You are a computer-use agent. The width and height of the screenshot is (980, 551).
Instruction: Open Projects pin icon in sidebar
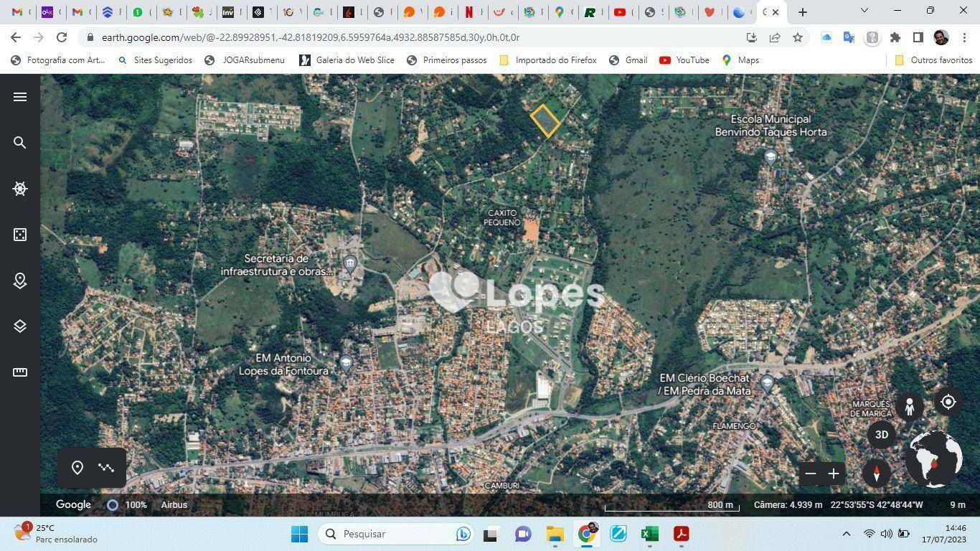20,281
